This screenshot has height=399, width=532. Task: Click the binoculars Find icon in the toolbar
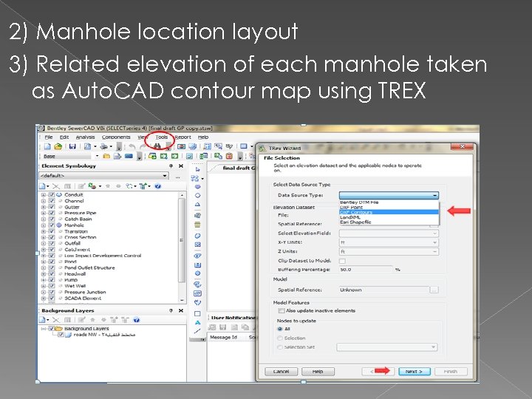pos(157,146)
